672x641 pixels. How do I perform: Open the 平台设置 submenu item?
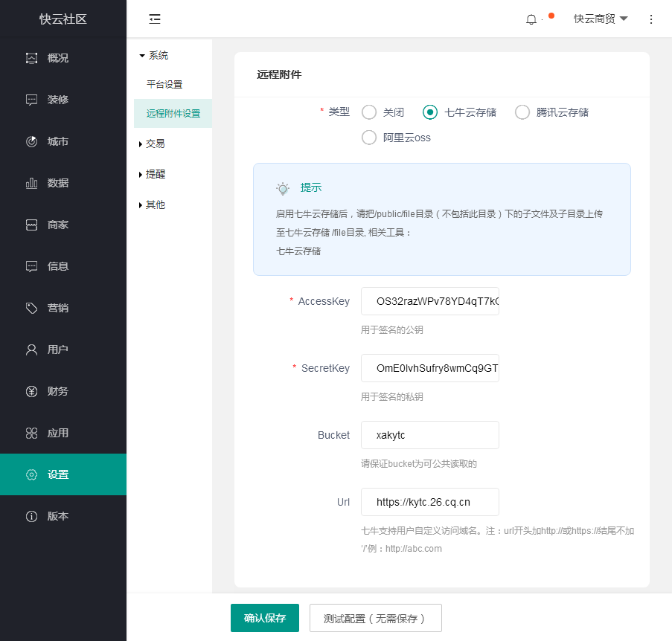tap(164, 85)
